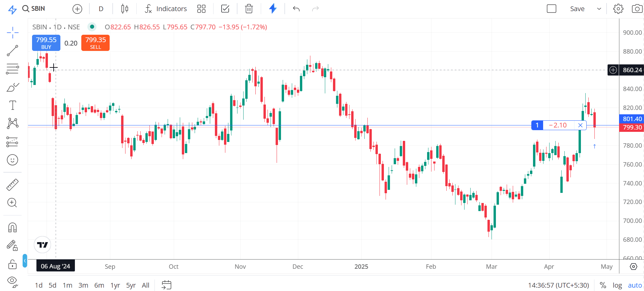Click the 801.40 blue price label
Viewport: 644px width, 291px height.
[x=632, y=119]
